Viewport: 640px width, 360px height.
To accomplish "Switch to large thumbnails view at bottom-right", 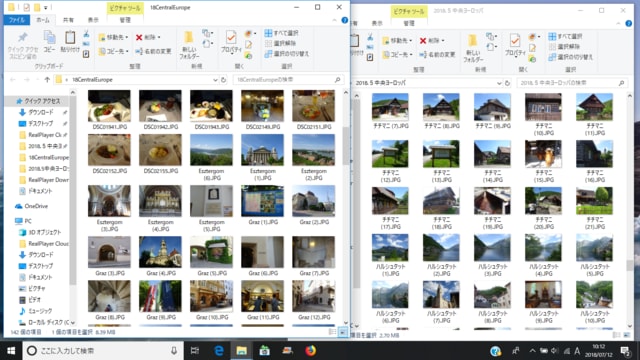I will coord(343,332).
